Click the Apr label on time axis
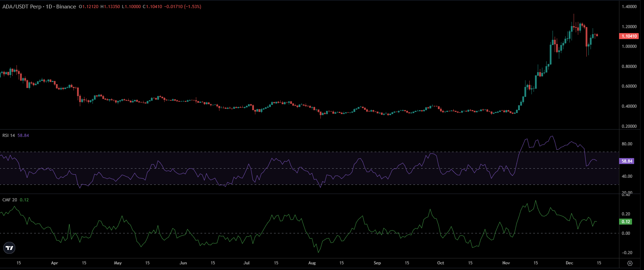 tap(55, 263)
